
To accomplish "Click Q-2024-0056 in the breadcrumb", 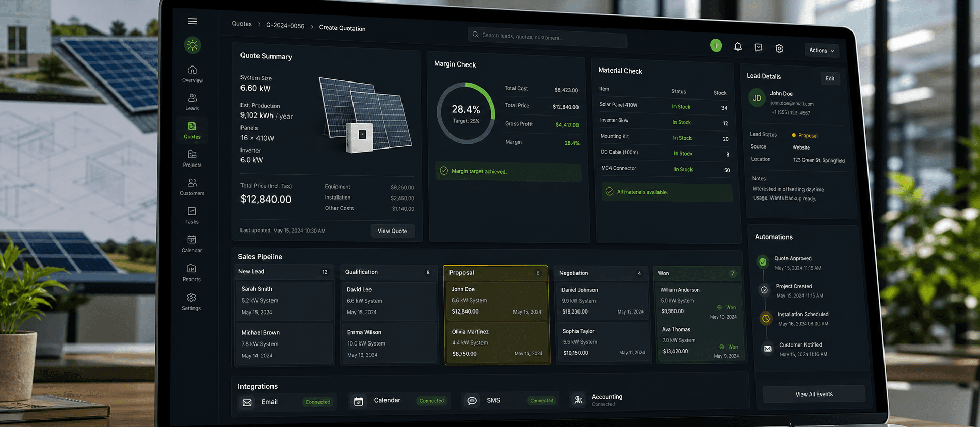I will coord(285,26).
